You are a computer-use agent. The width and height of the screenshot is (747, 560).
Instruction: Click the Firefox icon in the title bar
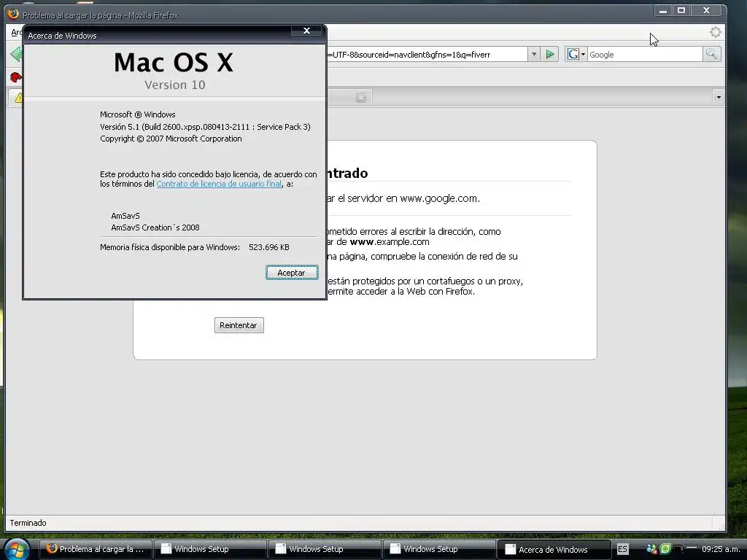[x=13, y=15]
